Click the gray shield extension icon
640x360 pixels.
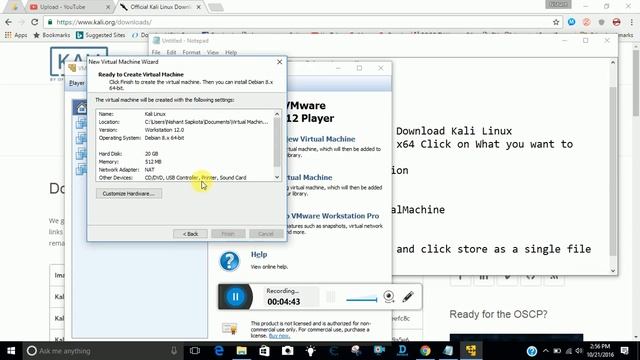coord(601,22)
